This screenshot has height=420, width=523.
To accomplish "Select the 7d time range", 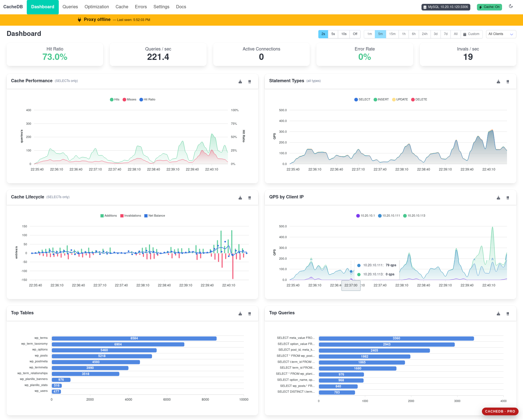I will (446, 34).
